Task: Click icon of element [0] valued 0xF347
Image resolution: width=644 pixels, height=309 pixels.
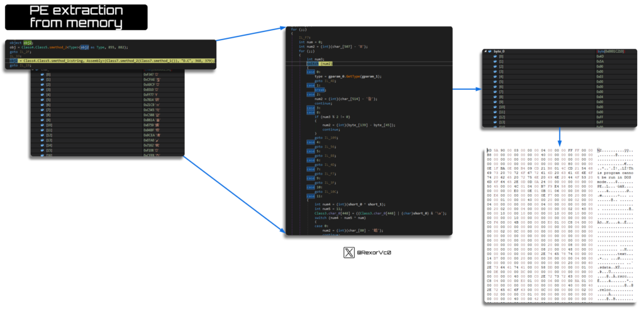Action: click(x=42, y=74)
